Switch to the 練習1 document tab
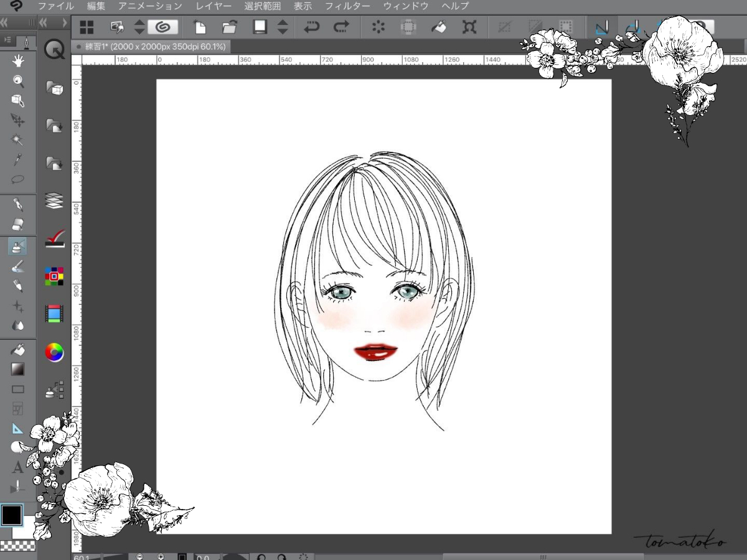The width and height of the screenshot is (747, 560). 149,46
